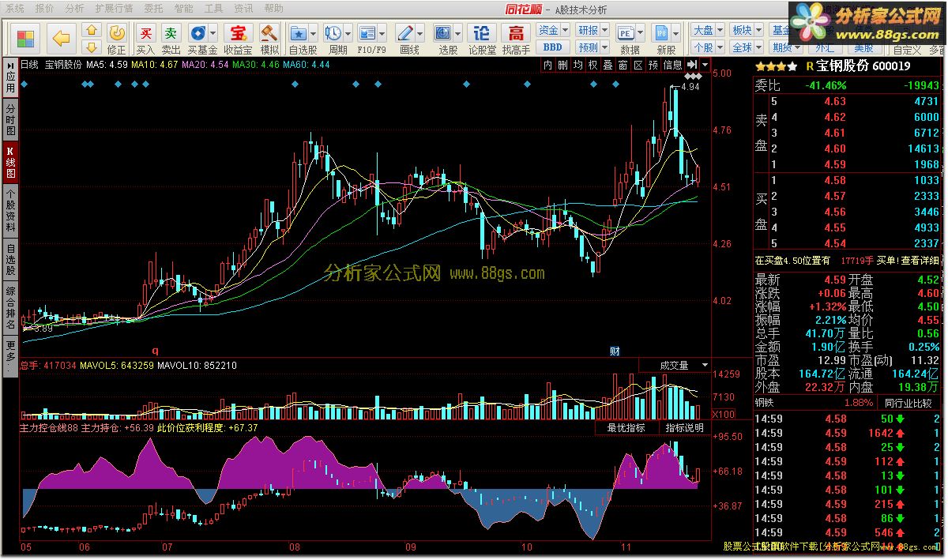Click the arrow-to-bar icon beside 信息

(x=692, y=65)
